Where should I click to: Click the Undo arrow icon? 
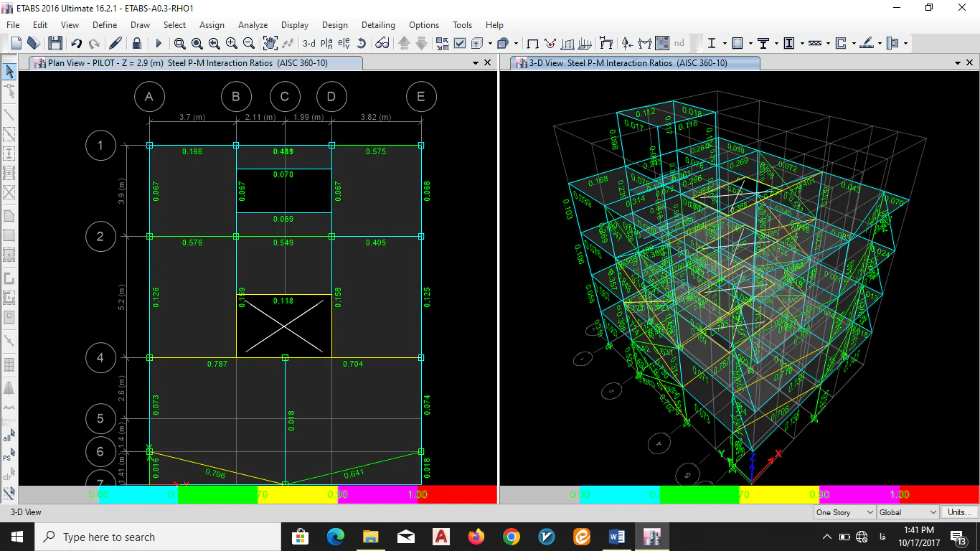(x=76, y=44)
